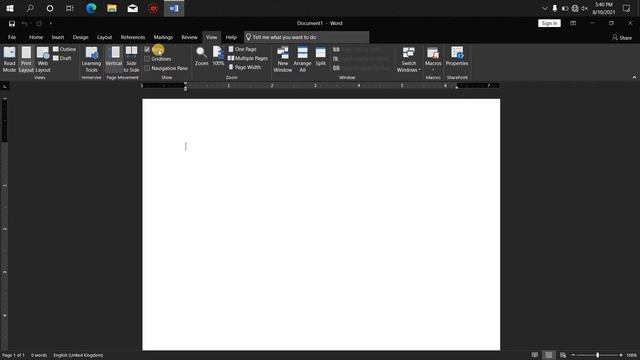Image resolution: width=640 pixels, height=360 pixels.
Task: Change language English (United Kingdom)
Action: click(78, 356)
